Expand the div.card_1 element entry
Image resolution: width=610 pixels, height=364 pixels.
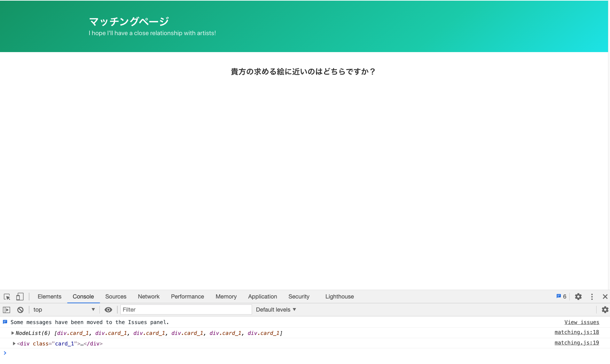coord(14,343)
